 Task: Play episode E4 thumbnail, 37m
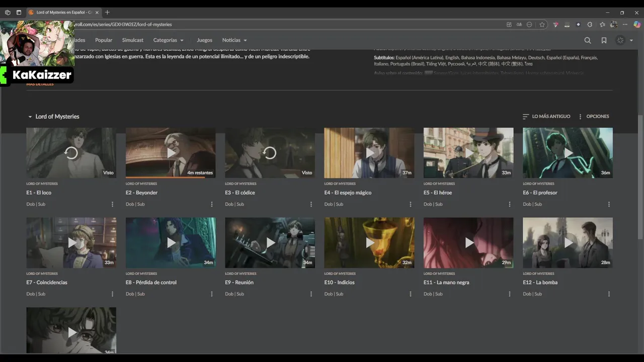pyautogui.click(x=369, y=152)
